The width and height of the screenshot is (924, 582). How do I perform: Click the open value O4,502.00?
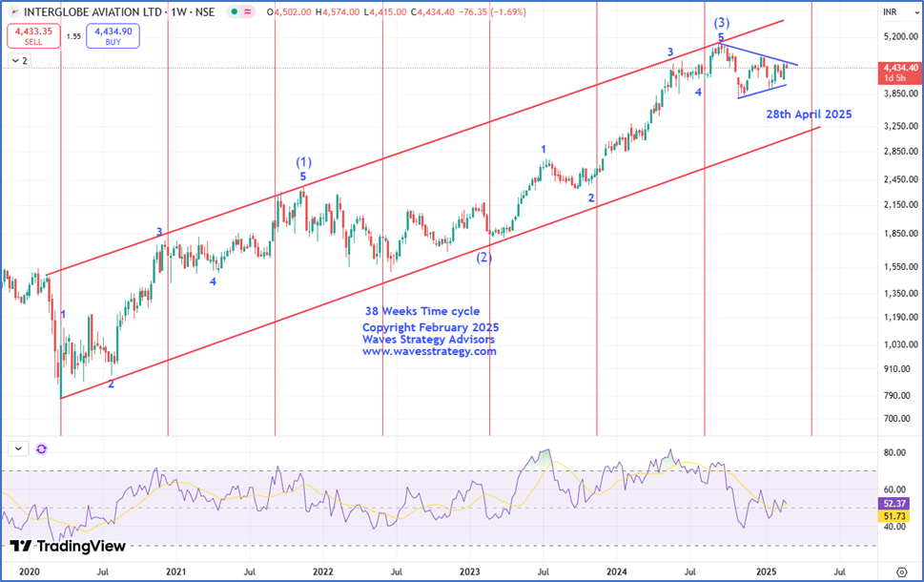coord(289,11)
